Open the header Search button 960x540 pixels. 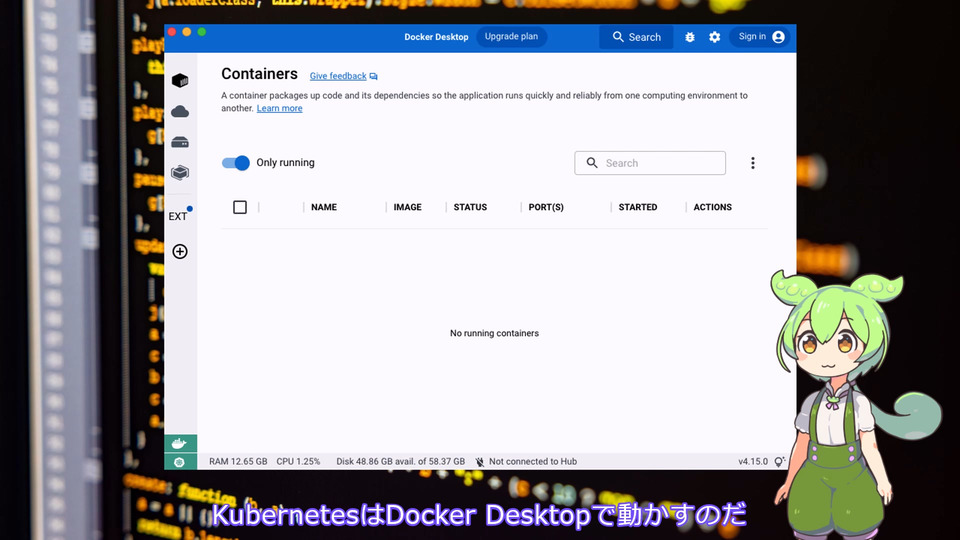(637, 37)
